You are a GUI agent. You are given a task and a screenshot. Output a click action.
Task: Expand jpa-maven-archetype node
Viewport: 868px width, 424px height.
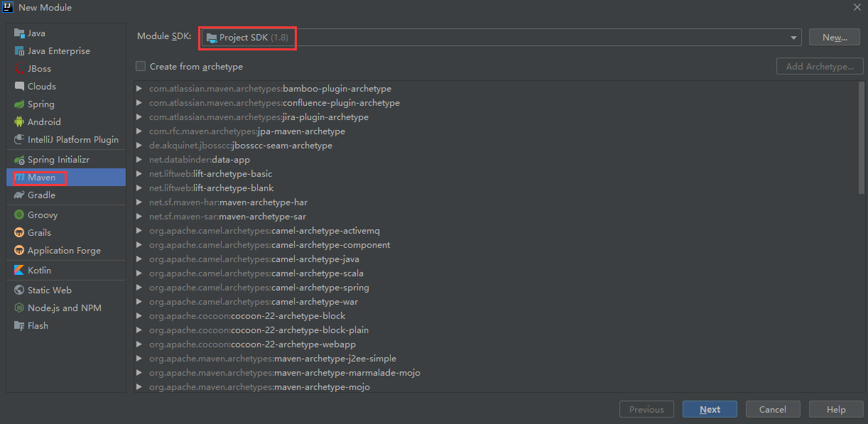pos(139,131)
